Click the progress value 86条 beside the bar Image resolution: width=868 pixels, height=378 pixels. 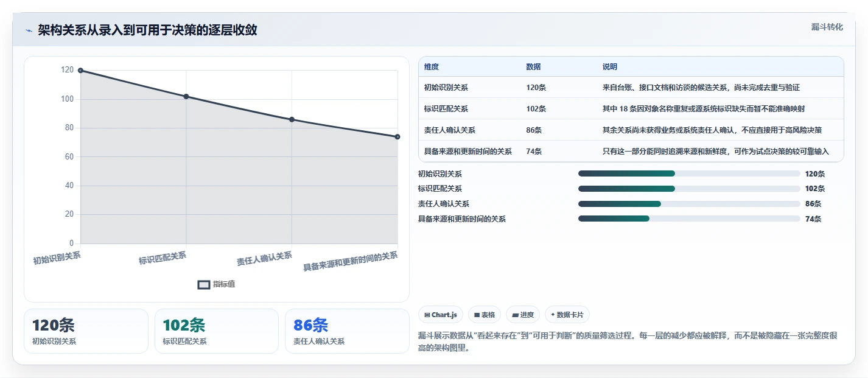tap(813, 204)
